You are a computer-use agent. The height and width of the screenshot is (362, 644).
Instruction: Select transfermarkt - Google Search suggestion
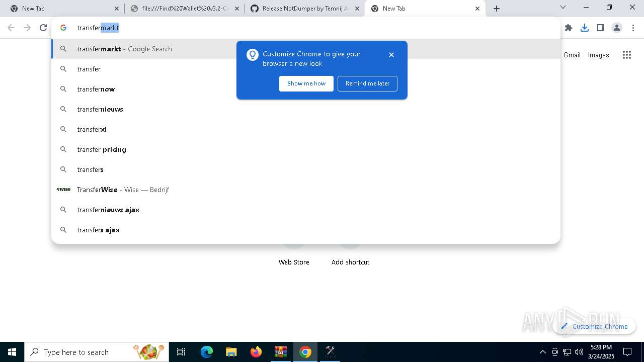coord(306,49)
